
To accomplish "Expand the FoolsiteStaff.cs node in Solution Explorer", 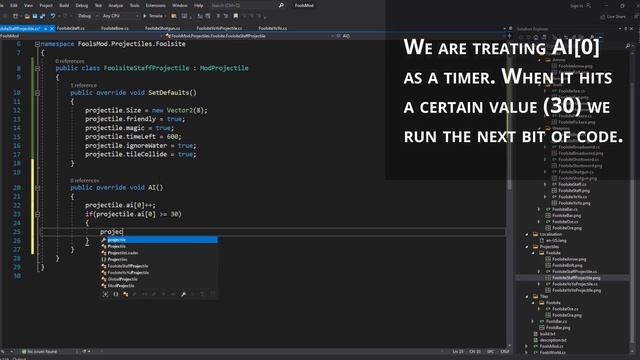I will (x=545, y=184).
